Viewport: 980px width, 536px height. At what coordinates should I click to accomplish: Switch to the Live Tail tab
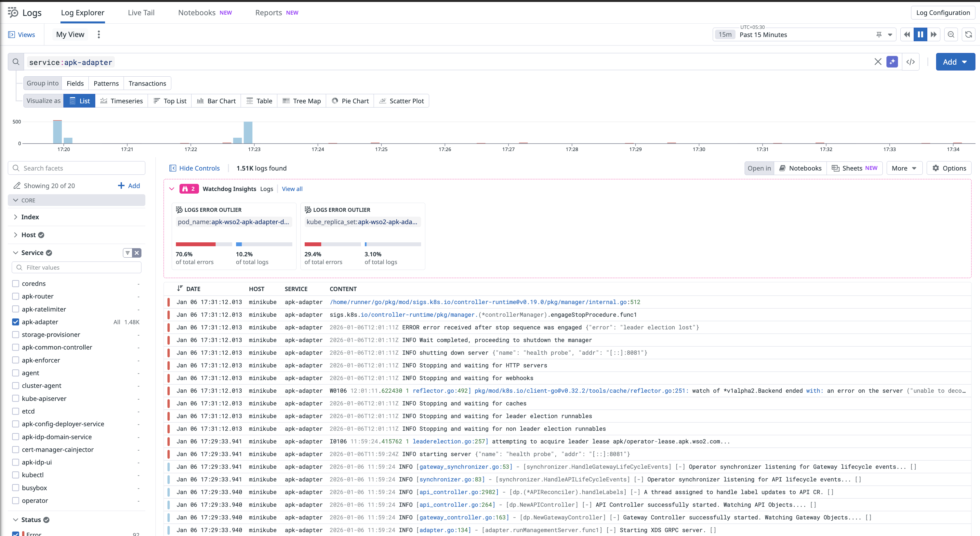141,13
